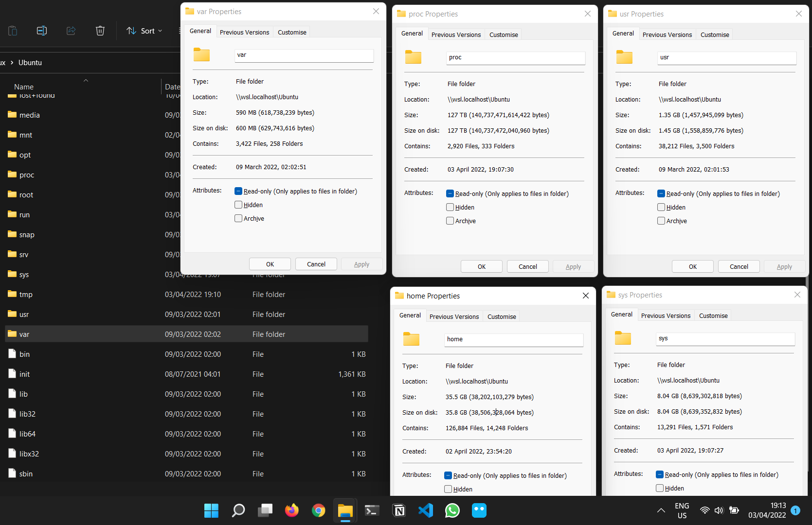
Task: Click the home folder name text field
Action: 513,339
